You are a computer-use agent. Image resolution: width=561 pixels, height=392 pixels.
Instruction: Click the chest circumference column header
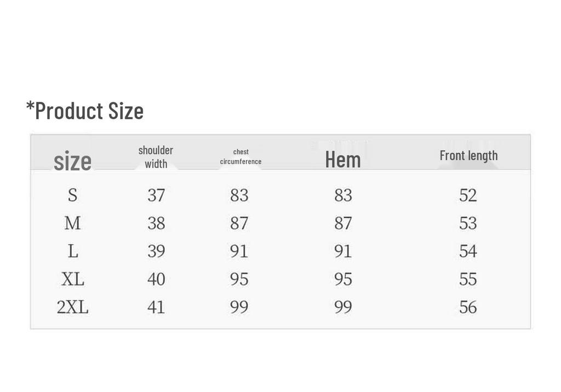click(241, 157)
